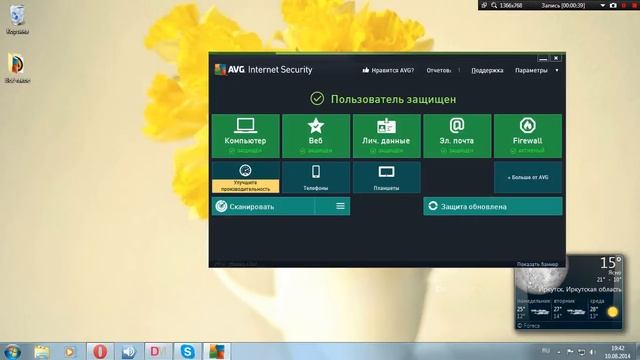Open the Планшеты tile
Screen dimensions: 640x360
[387, 178]
